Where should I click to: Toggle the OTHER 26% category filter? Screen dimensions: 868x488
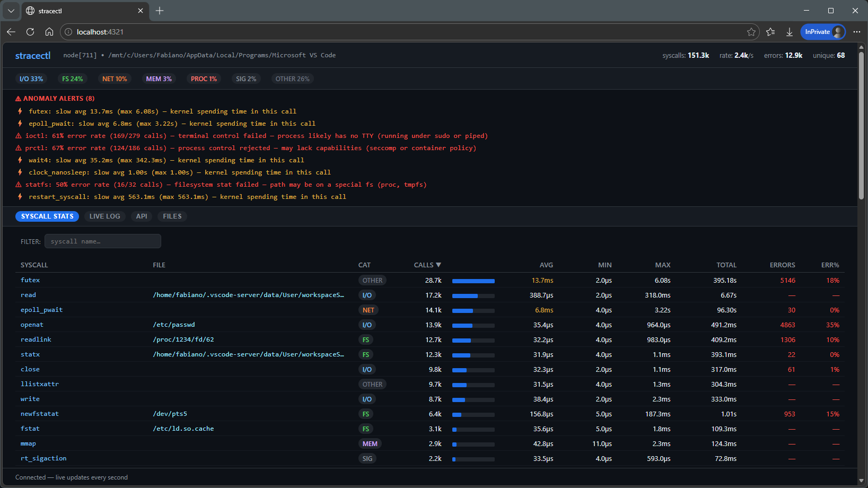(292, 79)
